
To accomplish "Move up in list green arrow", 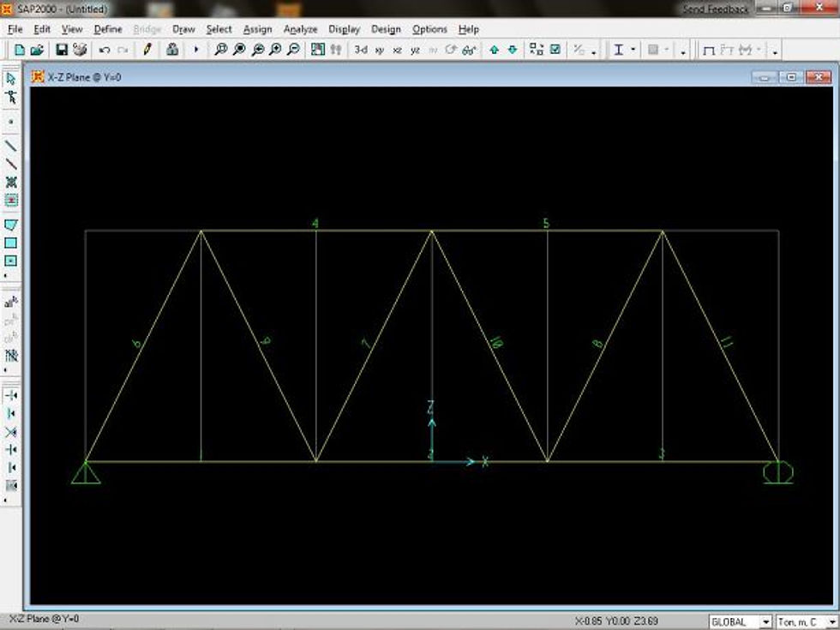I will (x=494, y=50).
